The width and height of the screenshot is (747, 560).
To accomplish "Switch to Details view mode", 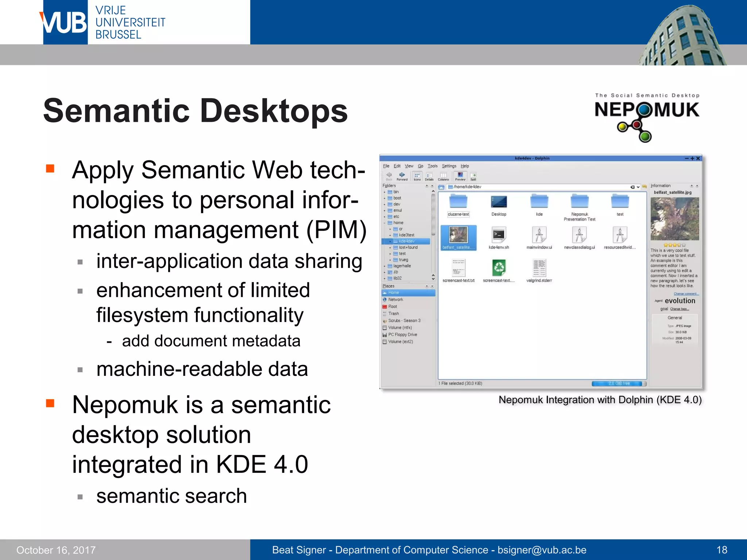I will coord(429,176).
